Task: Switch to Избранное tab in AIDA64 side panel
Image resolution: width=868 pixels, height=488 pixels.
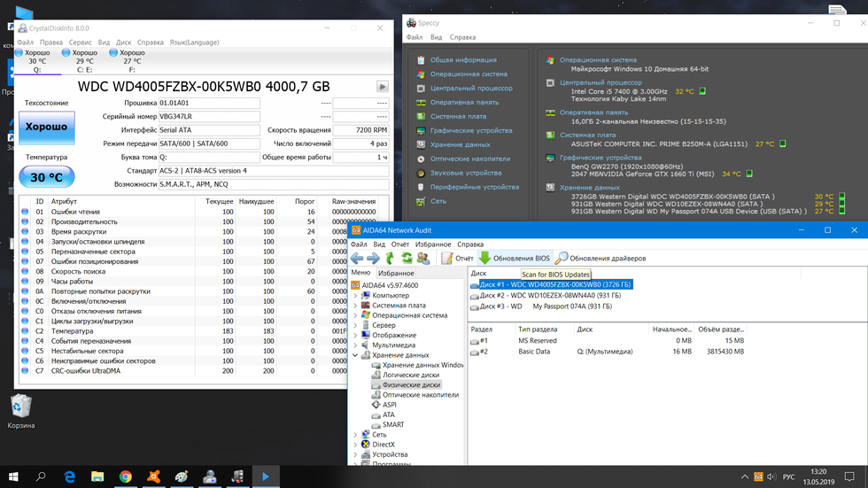Action: [x=396, y=273]
